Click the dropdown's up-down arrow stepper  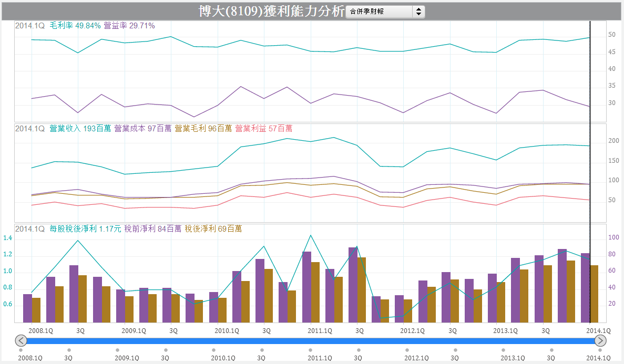[x=418, y=12]
